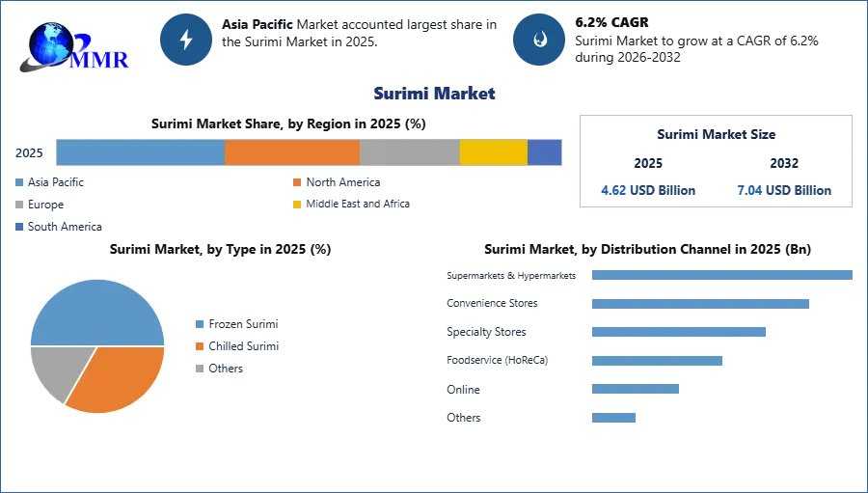Click the flame circle icon beside 6.2% CAGR

click(539, 40)
